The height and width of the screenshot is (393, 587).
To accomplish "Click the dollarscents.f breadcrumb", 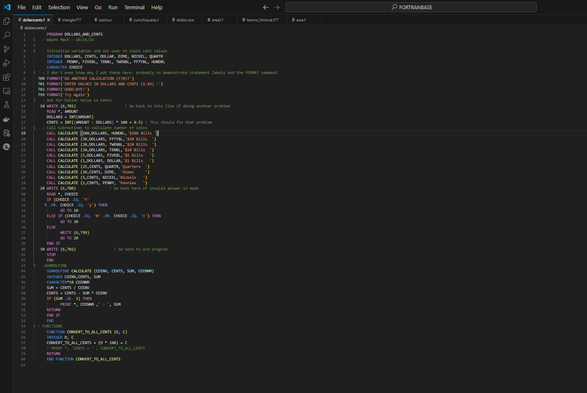I will coord(33,28).
